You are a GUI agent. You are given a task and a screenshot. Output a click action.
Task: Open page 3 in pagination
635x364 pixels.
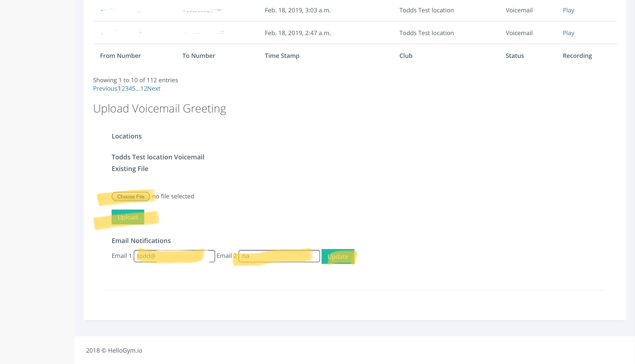tap(127, 89)
